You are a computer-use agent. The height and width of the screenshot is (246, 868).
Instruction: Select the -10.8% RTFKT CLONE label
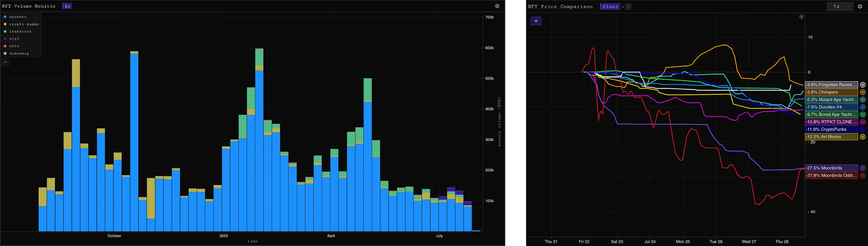click(x=831, y=122)
